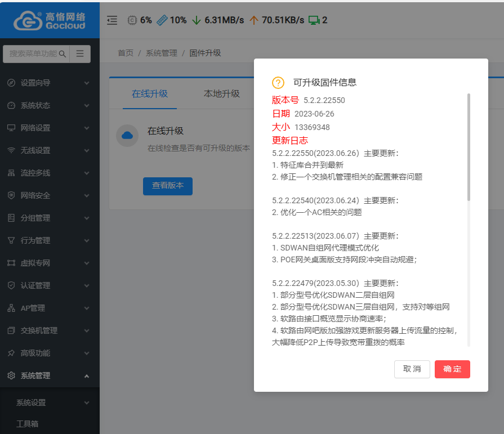Click the question mark icon in dialog
This screenshot has height=434, width=504.
pyautogui.click(x=278, y=83)
